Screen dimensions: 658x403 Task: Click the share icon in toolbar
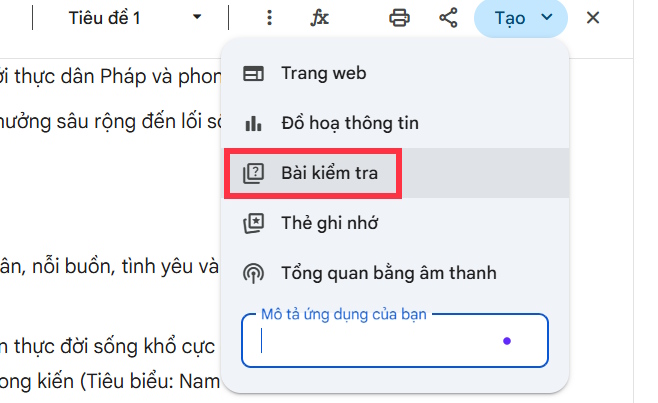(x=449, y=18)
